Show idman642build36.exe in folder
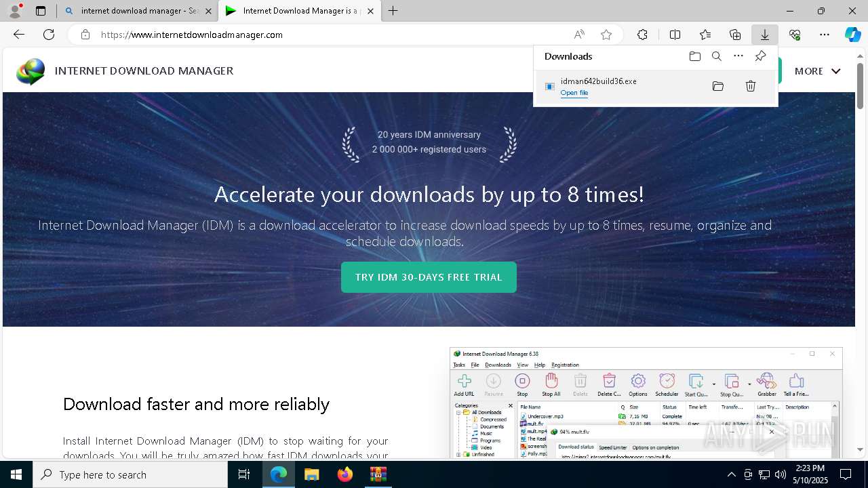 point(718,86)
